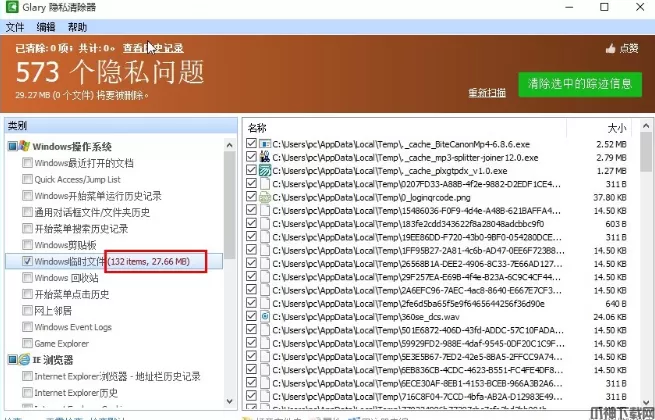Click the 0_loginqrcode.png file icon

click(265, 197)
